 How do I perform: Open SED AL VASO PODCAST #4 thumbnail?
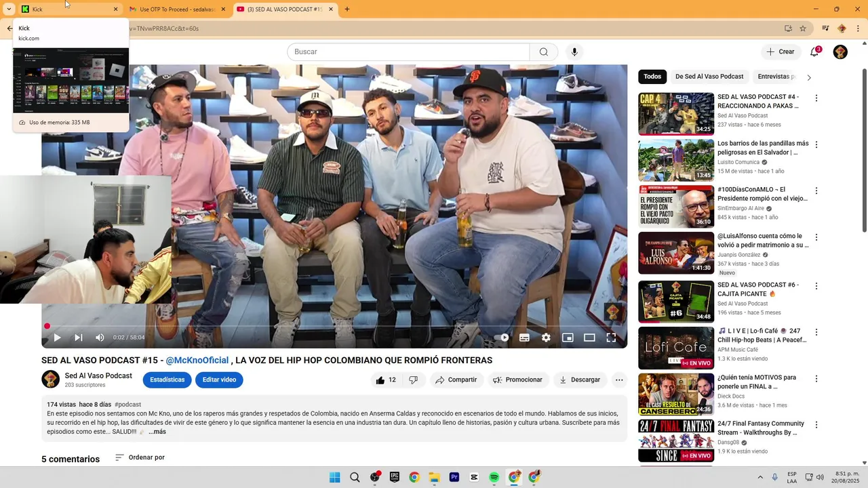click(x=676, y=114)
